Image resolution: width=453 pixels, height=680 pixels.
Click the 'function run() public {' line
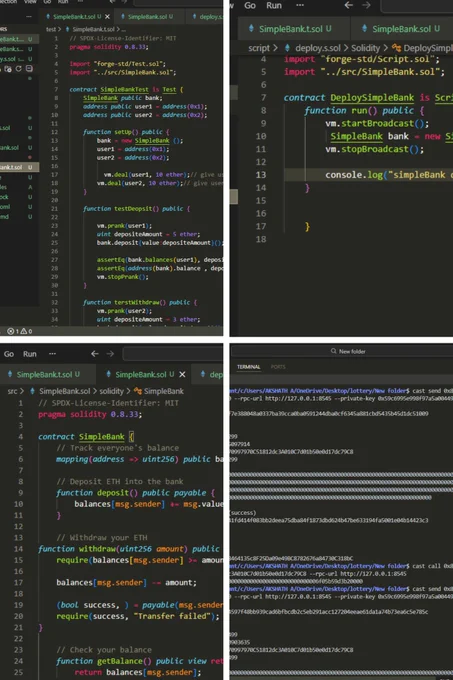click(x=364, y=111)
